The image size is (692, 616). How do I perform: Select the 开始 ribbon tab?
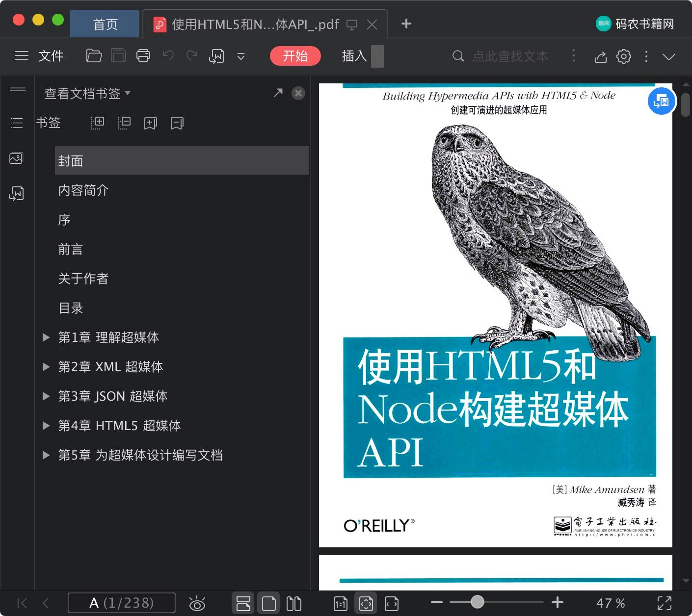point(295,56)
